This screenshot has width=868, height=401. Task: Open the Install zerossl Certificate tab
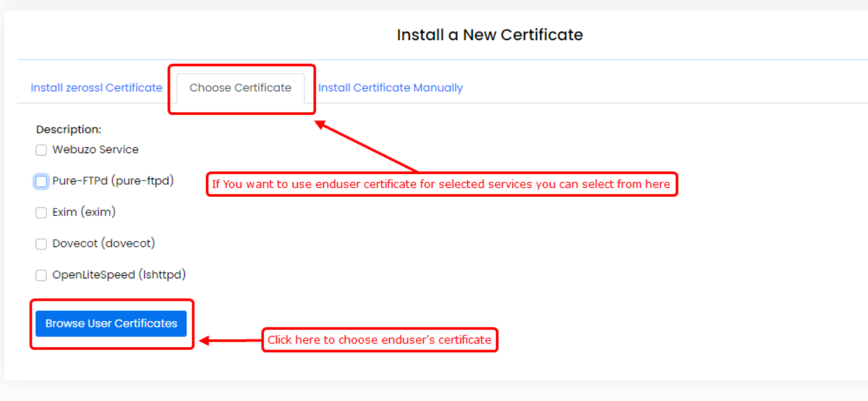pyautogui.click(x=97, y=88)
